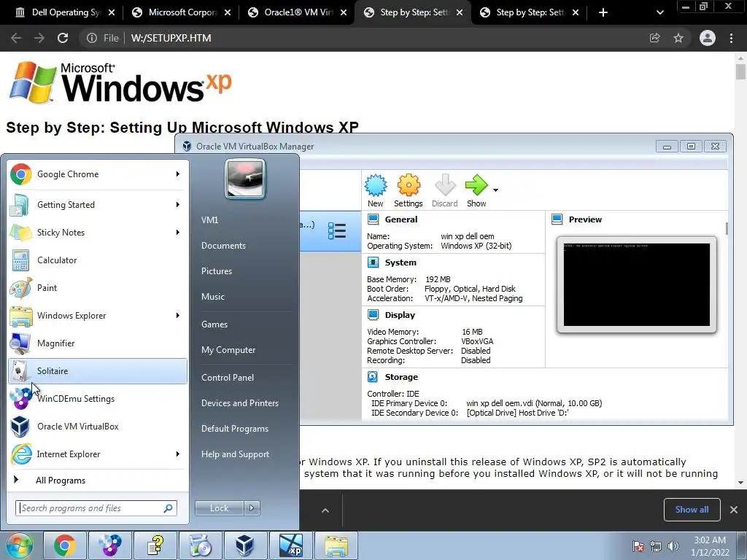This screenshot has width=747, height=560.
Task: Start Solitaire from the Start menu
Action: click(x=97, y=371)
